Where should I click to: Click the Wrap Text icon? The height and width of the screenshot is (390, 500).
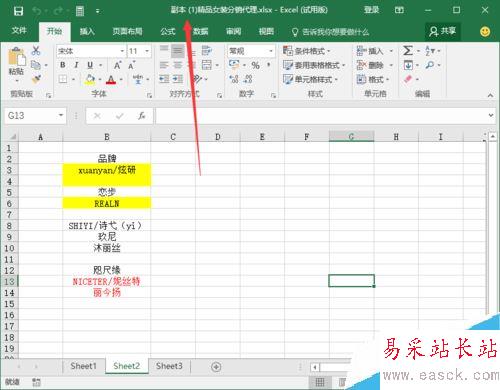pos(207,51)
